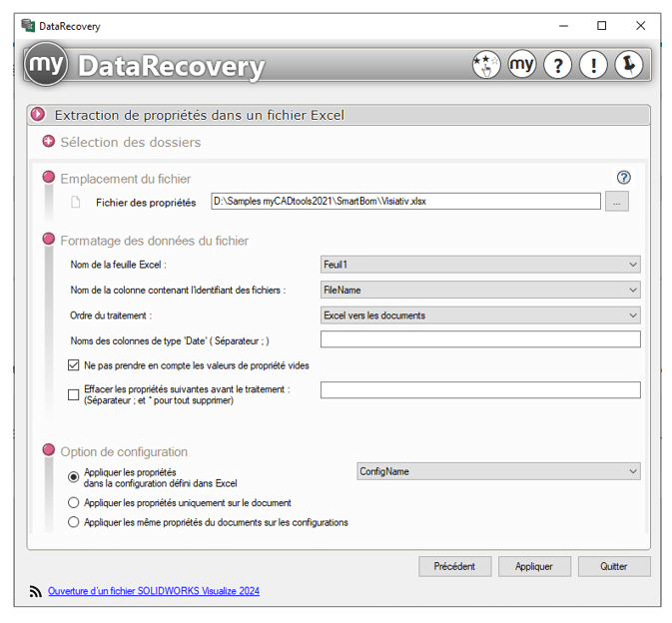Click the properties-to-erase input field
The height and width of the screenshot is (623, 672).
480,390
